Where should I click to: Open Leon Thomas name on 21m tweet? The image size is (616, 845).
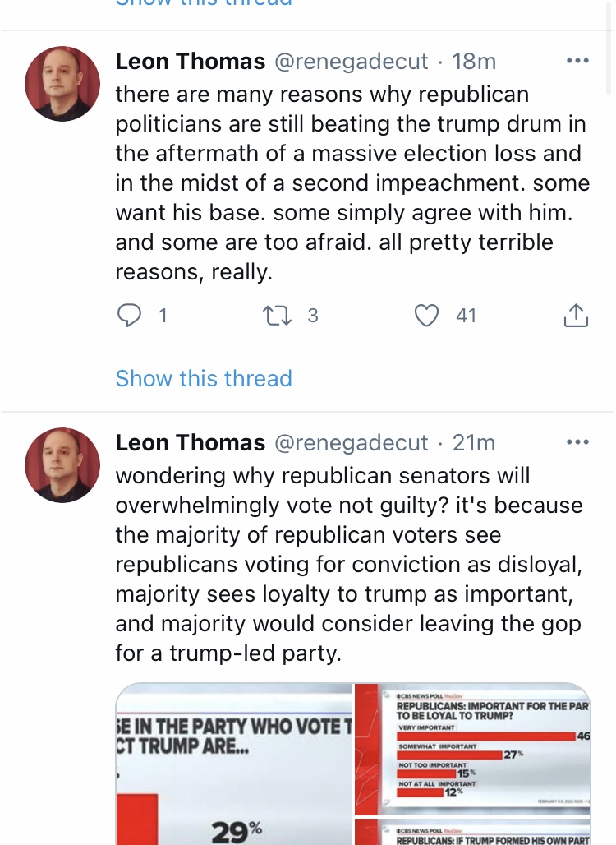(191, 443)
